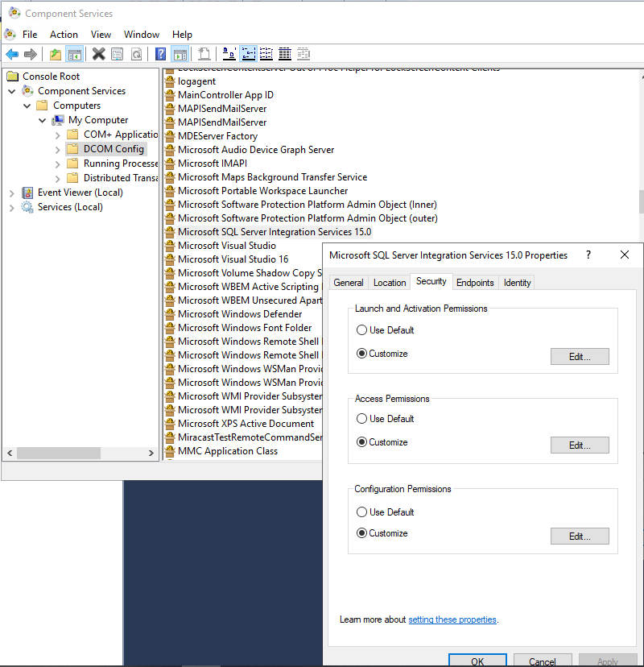
Task: Click Edit for Configuration Permissions
Action: (580, 536)
